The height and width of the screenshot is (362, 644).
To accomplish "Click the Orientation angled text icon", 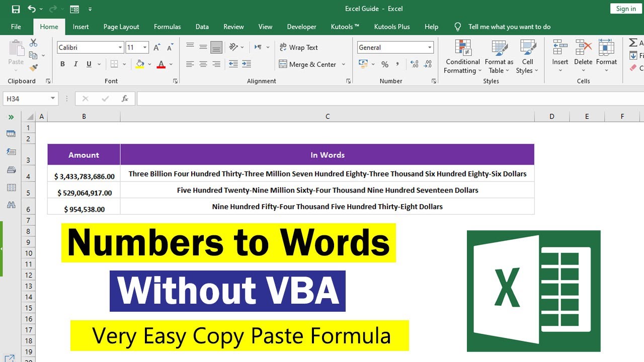I will click(233, 47).
